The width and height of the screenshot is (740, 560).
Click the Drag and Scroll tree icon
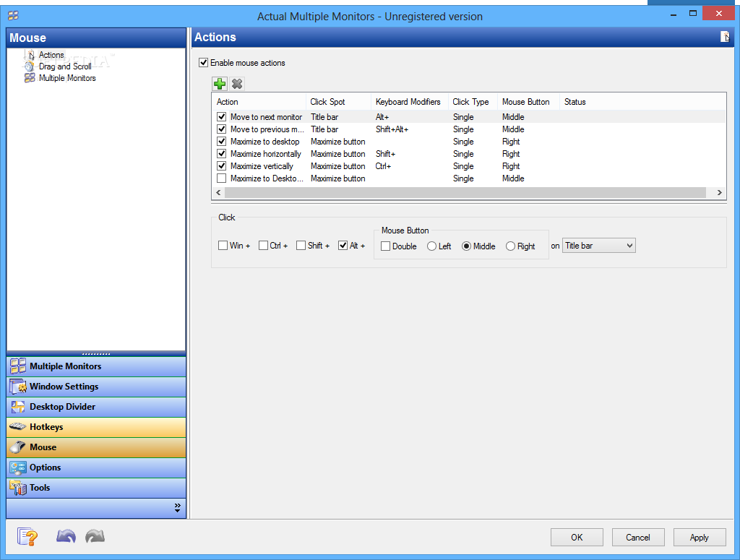[x=30, y=66]
